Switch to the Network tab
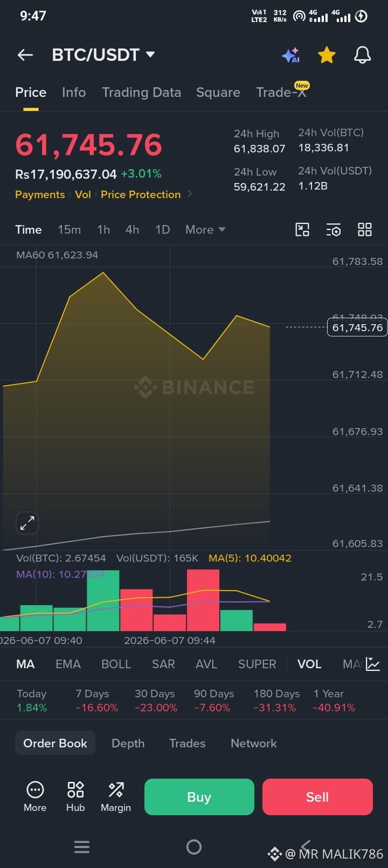The width and height of the screenshot is (388, 868). tap(254, 743)
